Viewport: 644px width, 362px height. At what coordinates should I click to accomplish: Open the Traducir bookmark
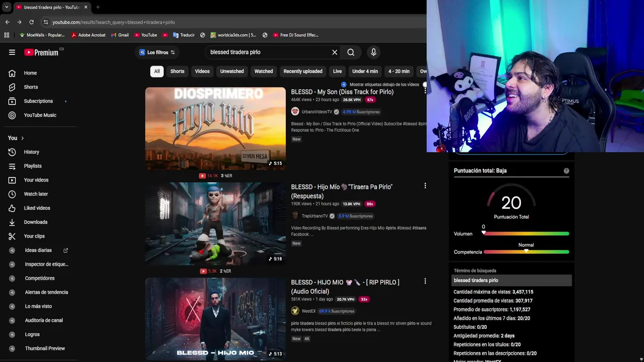[x=184, y=35]
